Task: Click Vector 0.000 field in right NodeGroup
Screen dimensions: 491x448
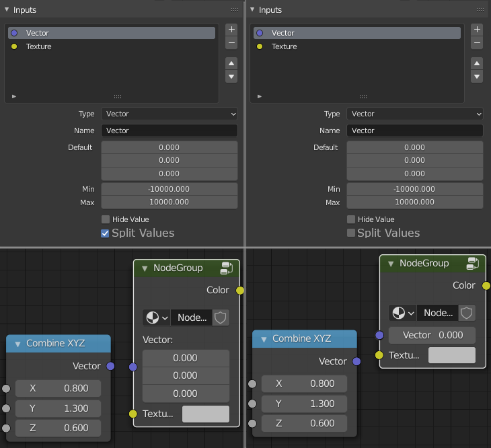Action: coord(432,335)
